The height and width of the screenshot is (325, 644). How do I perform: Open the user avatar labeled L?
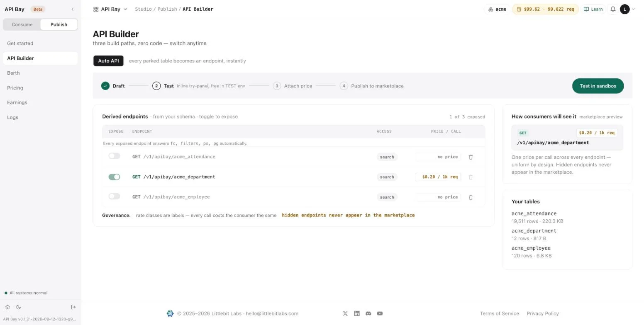coord(625,9)
